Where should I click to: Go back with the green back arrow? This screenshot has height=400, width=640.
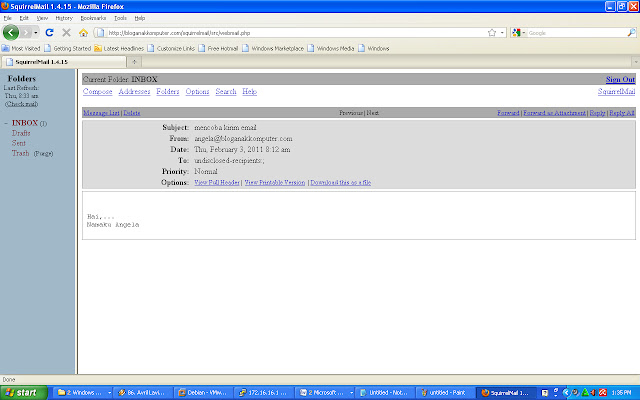pos(11,33)
